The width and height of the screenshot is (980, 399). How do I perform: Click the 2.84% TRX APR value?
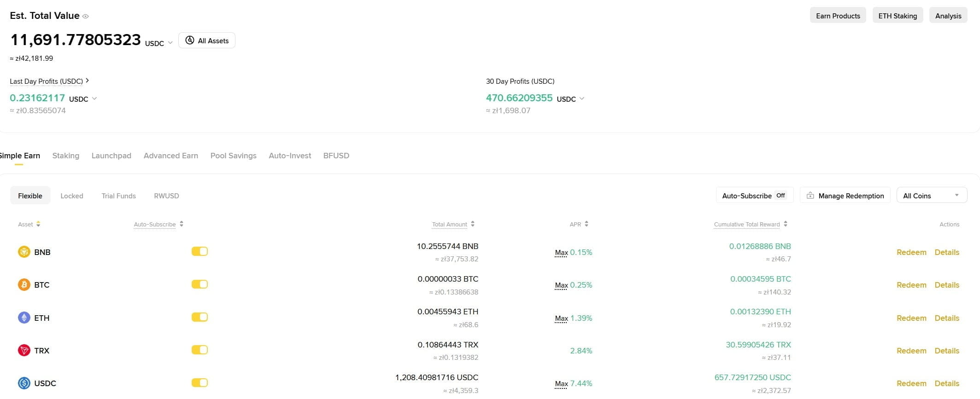point(581,351)
